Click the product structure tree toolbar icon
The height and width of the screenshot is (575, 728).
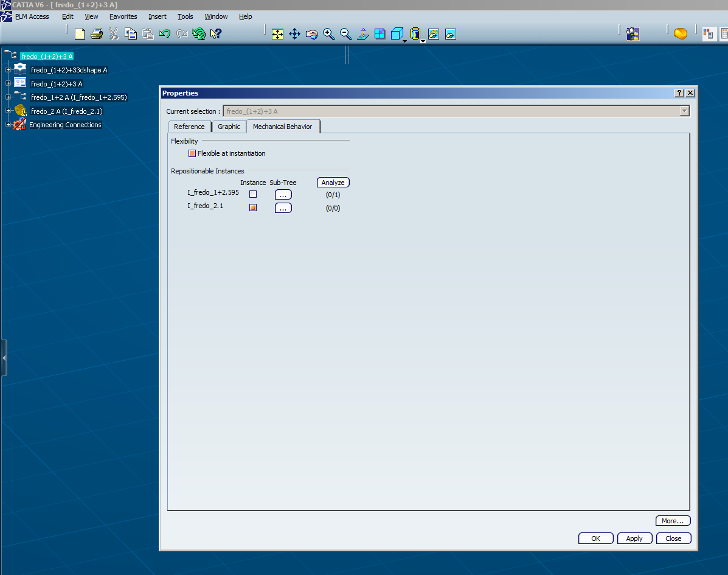point(633,34)
